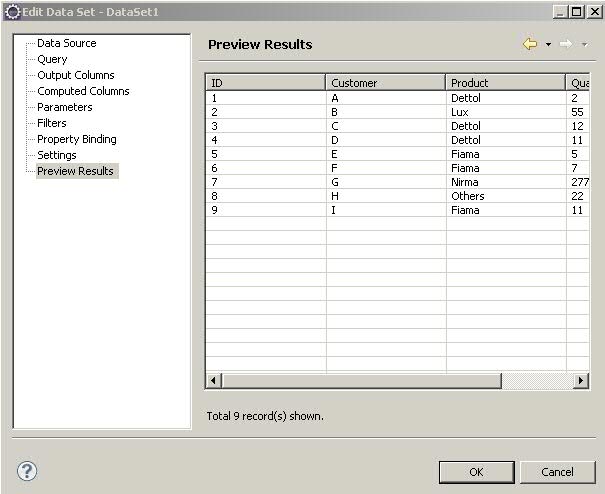Click the ID column header

[265, 83]
